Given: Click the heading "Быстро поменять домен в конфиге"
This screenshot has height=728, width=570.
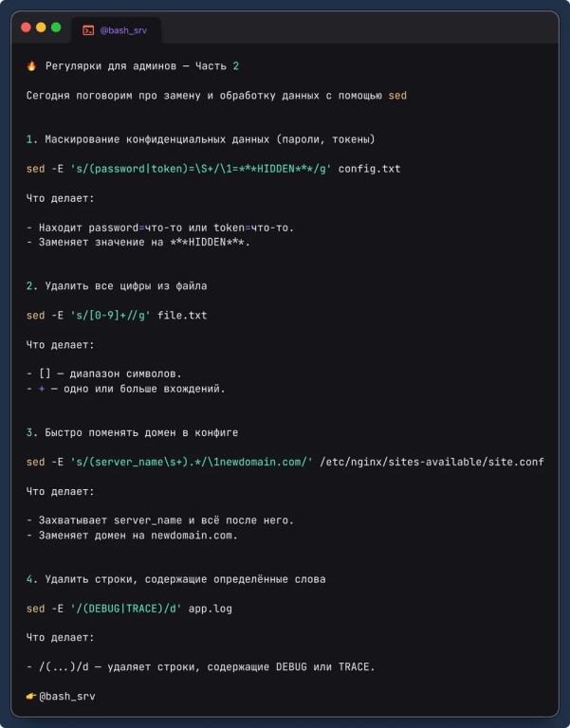Looking at the screenshot, I should pyautogui.click(x=141, y=432).
